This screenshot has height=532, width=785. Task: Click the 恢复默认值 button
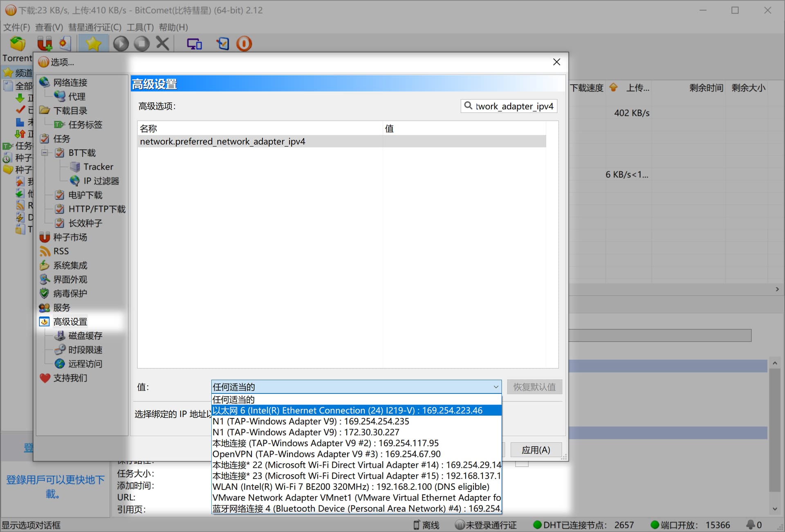point(534,387)
